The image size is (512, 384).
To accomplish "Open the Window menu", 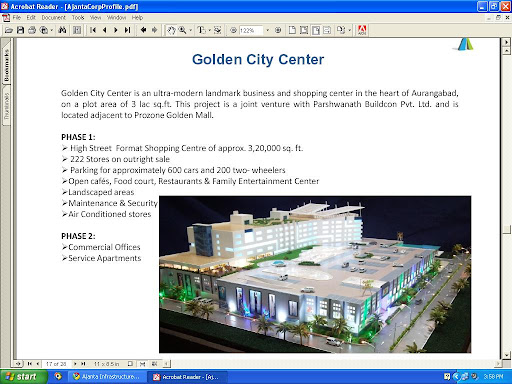I will pyautogui.click(x=116, y=17).
